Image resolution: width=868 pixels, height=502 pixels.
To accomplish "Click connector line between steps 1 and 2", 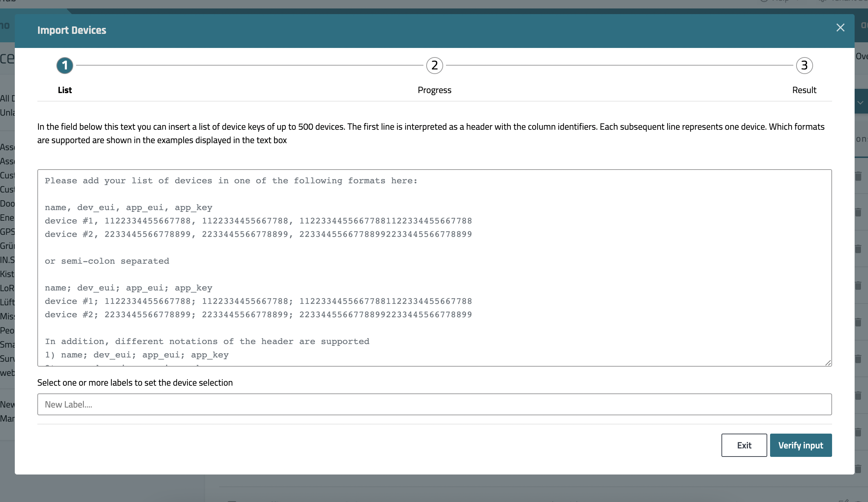I will (x=249, y=66).
